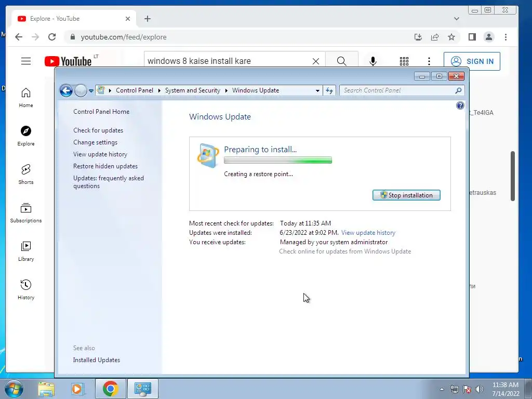Click Control Panel breadcrumb

click(135, 90)
